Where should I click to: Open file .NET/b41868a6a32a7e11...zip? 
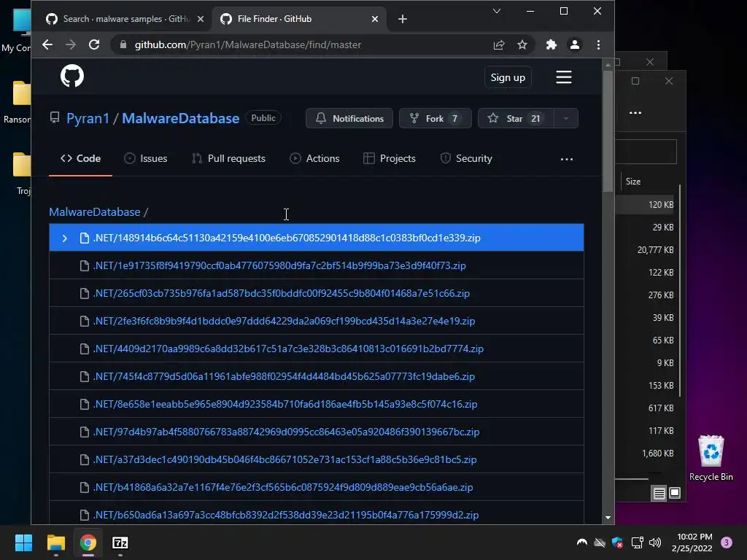317,487
